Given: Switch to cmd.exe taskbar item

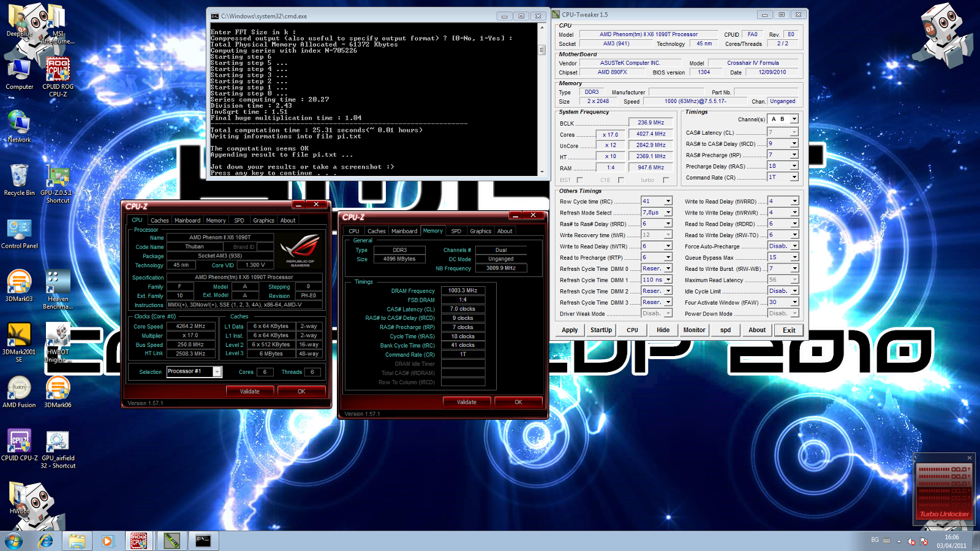Looking at the screenshot, I should [203, 541].
